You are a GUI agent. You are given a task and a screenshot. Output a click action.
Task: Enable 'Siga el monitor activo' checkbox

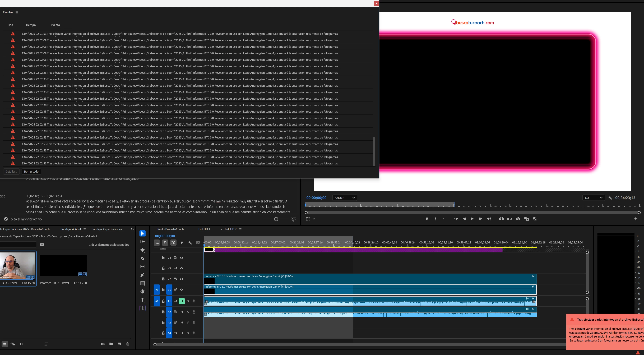click(x=6, y=219)
